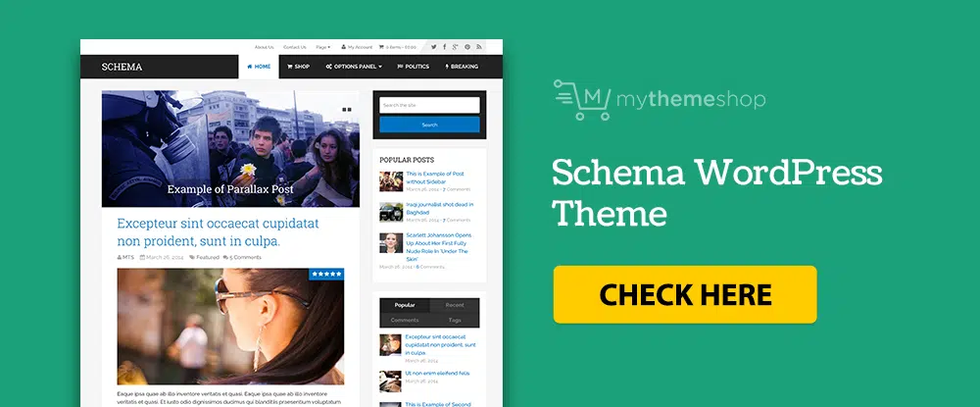Open the RSS feed icon

click(x=479, y=47)
